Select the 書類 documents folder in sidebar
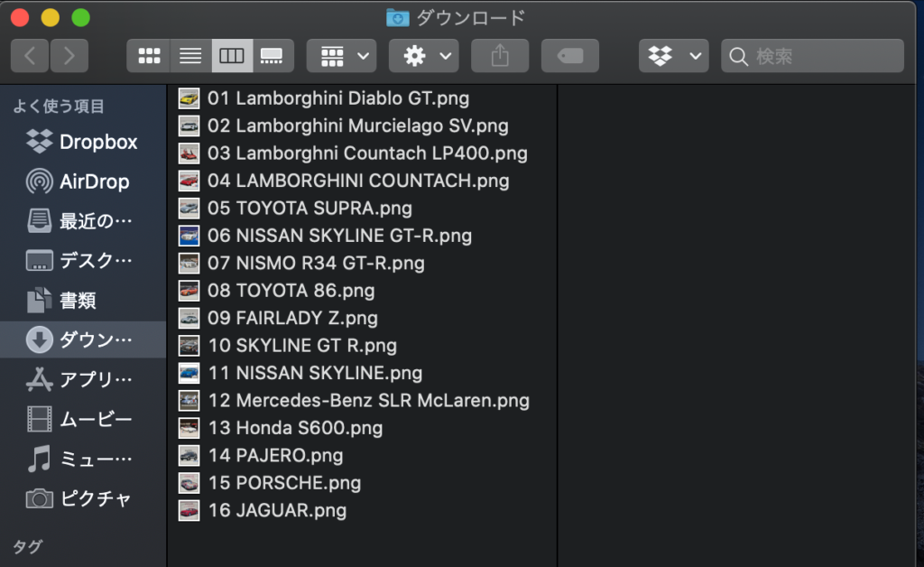 (78, 300)
